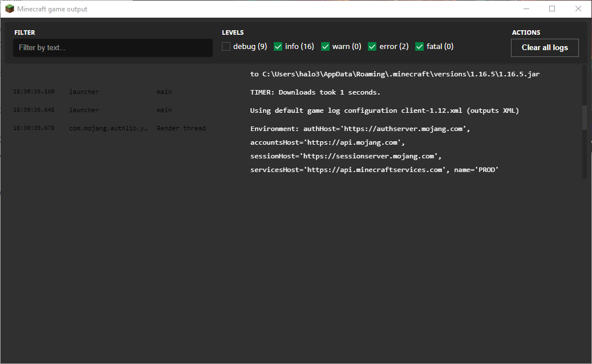Focus the Filter by text field
This screenshot has height=364, width=592.
(113, 48)
